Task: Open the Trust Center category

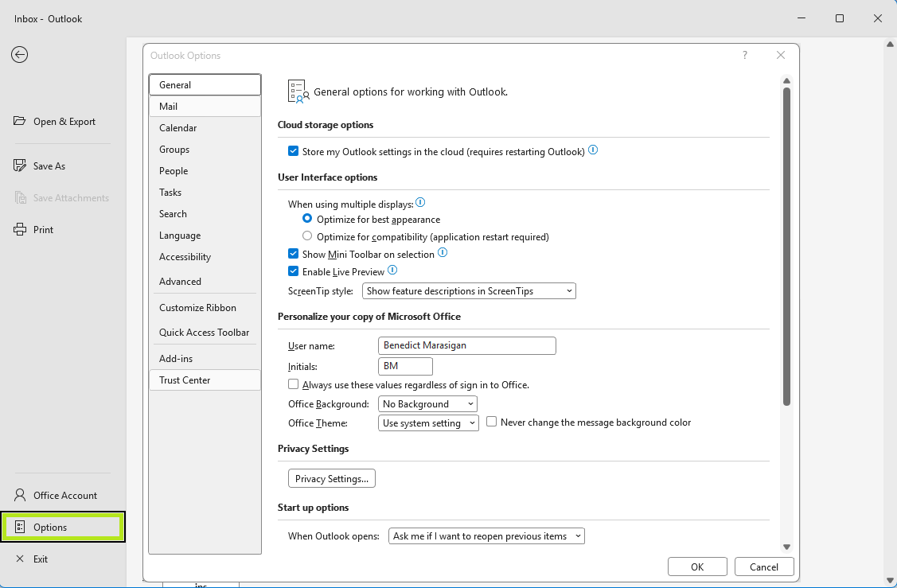Action: 185,380
